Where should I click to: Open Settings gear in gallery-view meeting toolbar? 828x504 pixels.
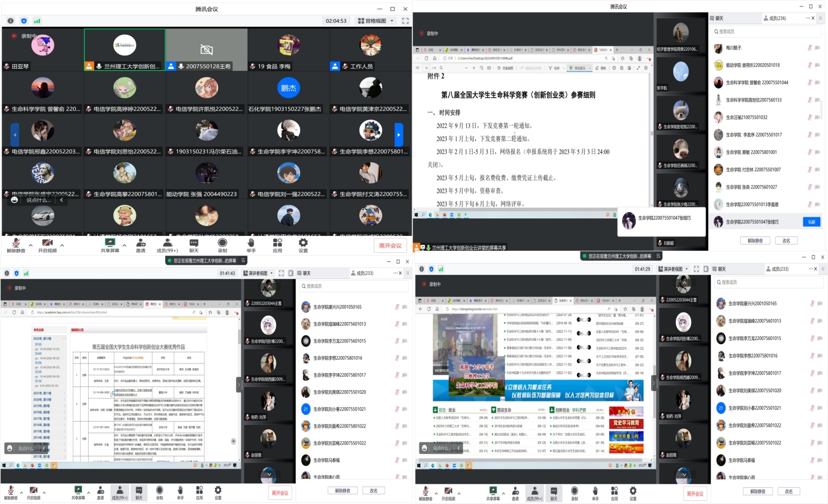click(x=303, y=245)
